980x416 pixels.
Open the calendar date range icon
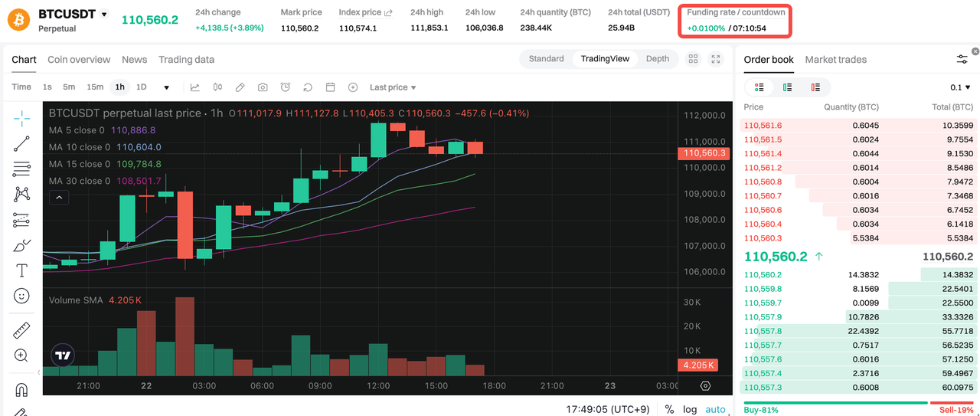(x=331, y=87)
